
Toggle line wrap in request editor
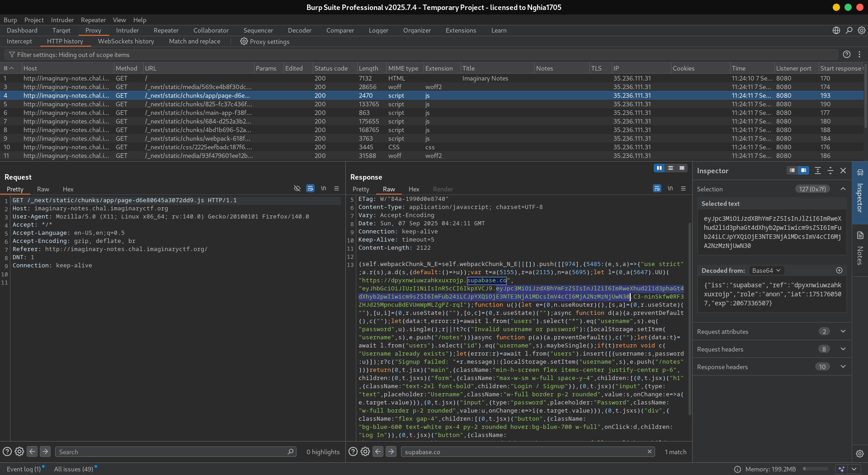pyautogui.click(x=310, y=189)
